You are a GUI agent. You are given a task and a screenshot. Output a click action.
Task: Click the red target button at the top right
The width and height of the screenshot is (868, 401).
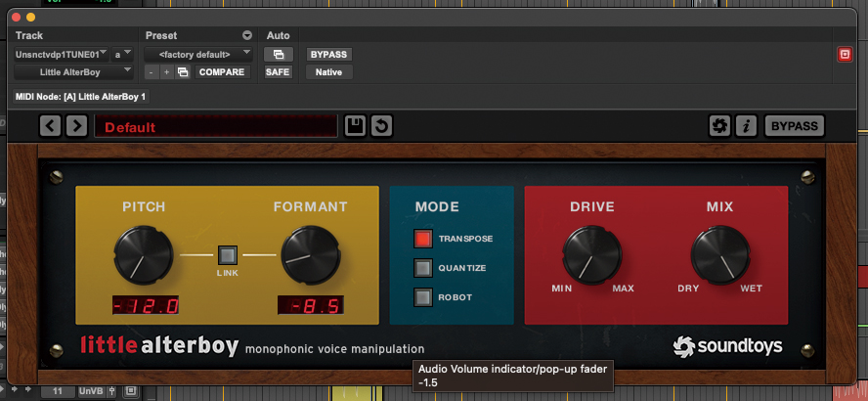tap(845, 54)
